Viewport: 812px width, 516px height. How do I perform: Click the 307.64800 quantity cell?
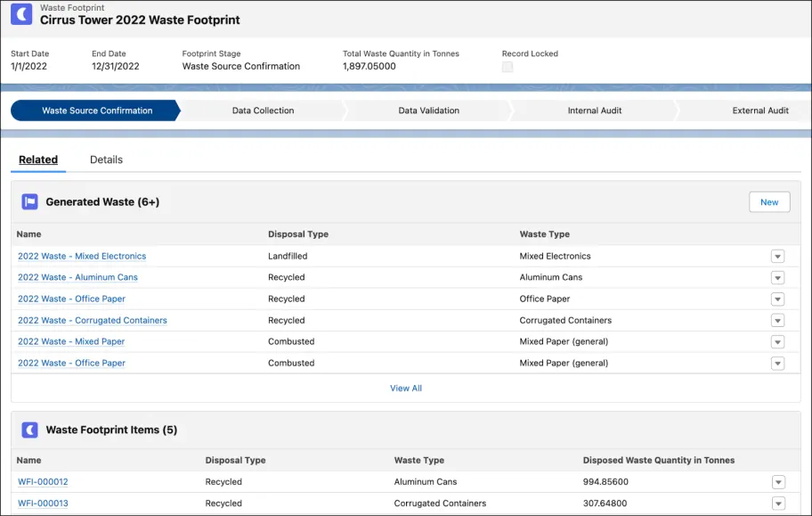[605, 503]
